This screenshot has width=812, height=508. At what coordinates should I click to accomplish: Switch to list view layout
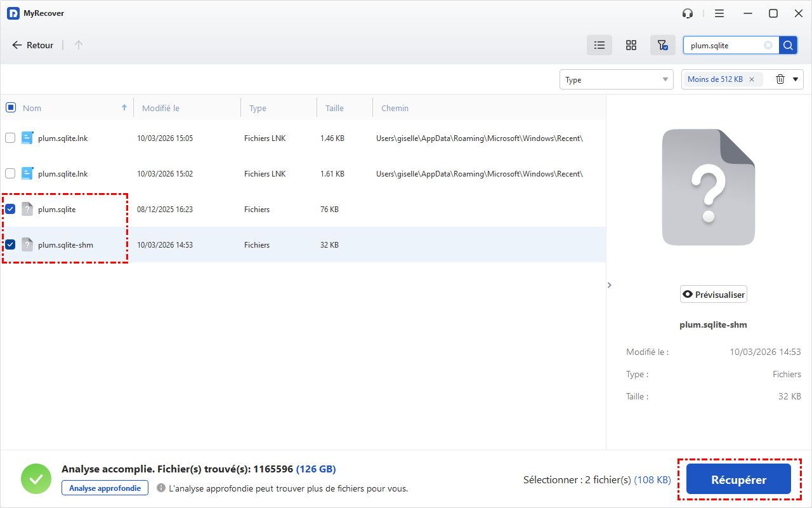click(599, 45)
